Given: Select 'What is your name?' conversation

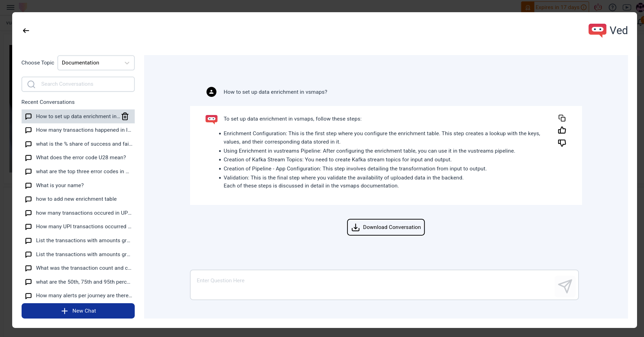Looking at the screenshot, I should point(60,185).
